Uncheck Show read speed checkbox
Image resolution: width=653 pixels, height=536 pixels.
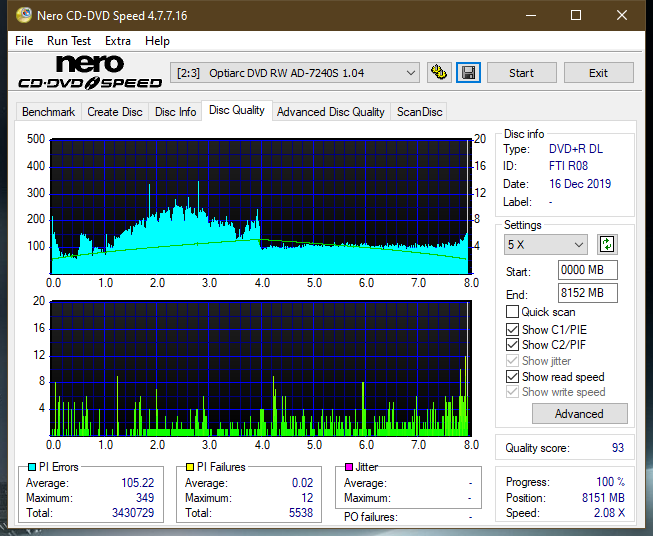pyautogui.click(x=512, y=376)
